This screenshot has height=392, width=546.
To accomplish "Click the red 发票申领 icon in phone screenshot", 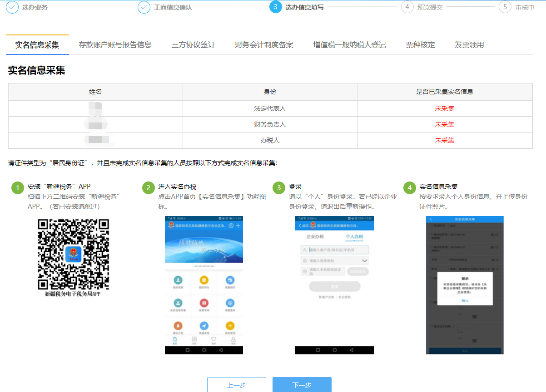I will point(204,303).
